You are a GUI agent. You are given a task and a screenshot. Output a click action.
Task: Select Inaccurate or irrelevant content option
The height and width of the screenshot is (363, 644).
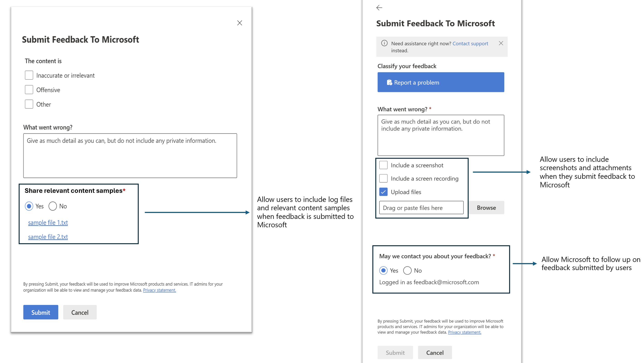(28, 75)
